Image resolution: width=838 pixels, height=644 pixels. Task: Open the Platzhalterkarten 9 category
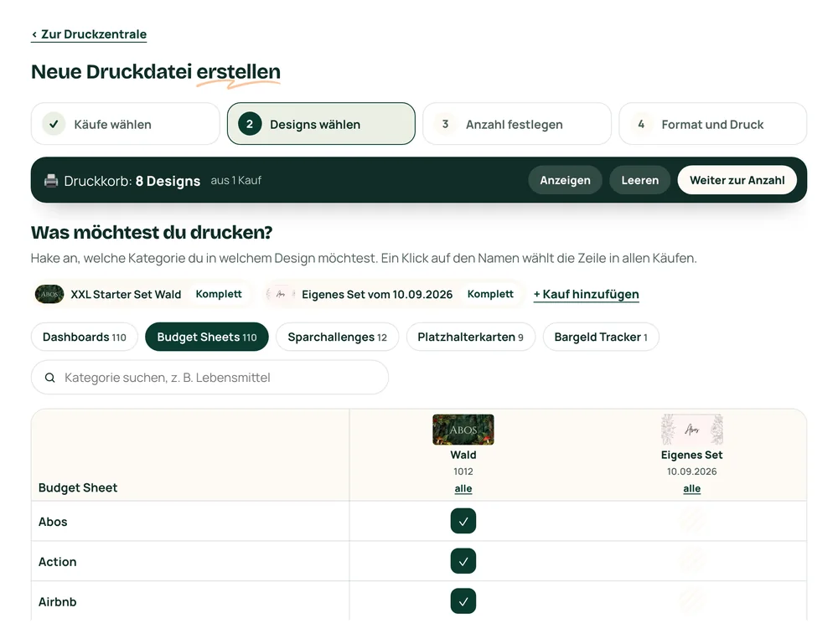click(x=471, y=337)
